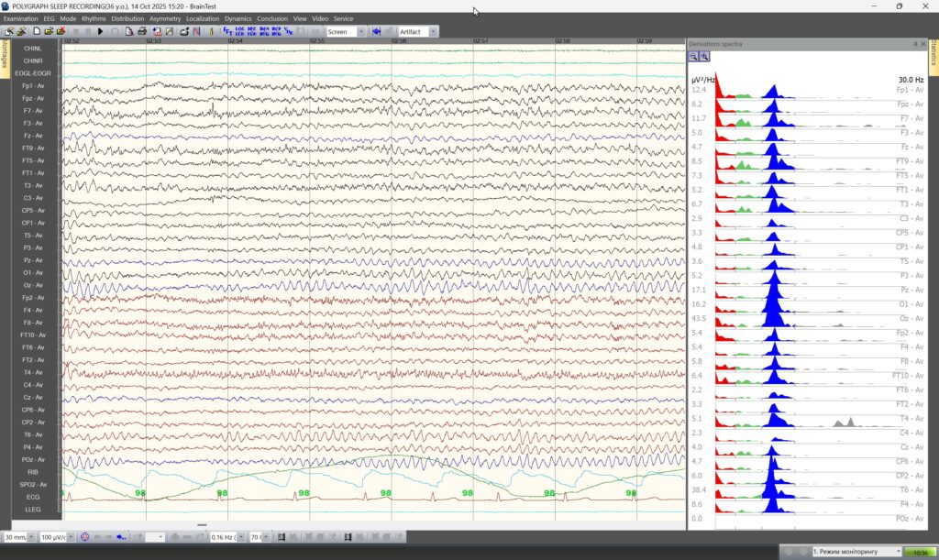Click the new blank document icon
Screen dimensions: 939x560
click(37, 31)
